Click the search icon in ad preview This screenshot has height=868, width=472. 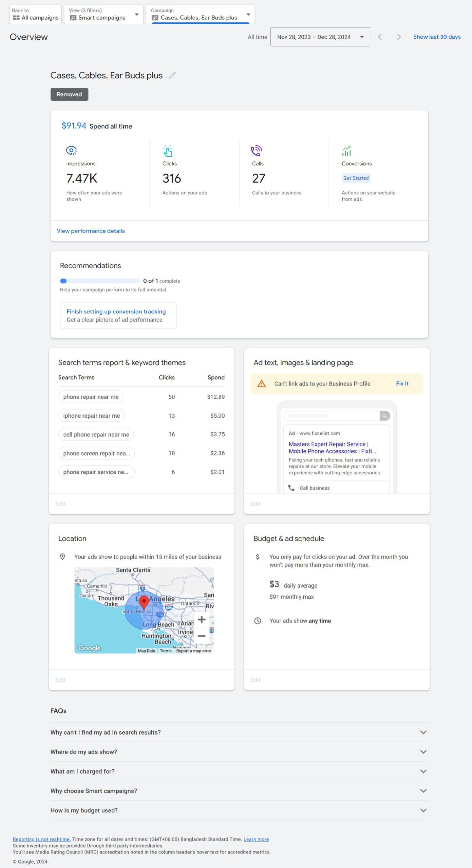click(x=384, y=416)
